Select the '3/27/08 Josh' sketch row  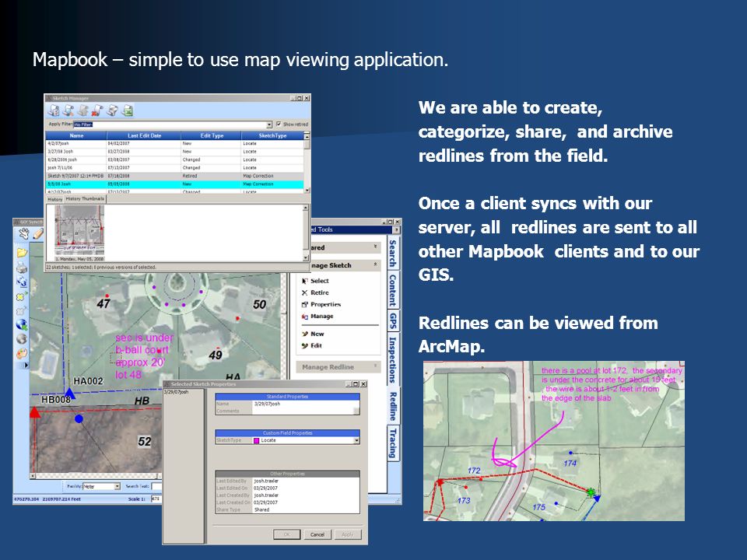pos(174,152)
